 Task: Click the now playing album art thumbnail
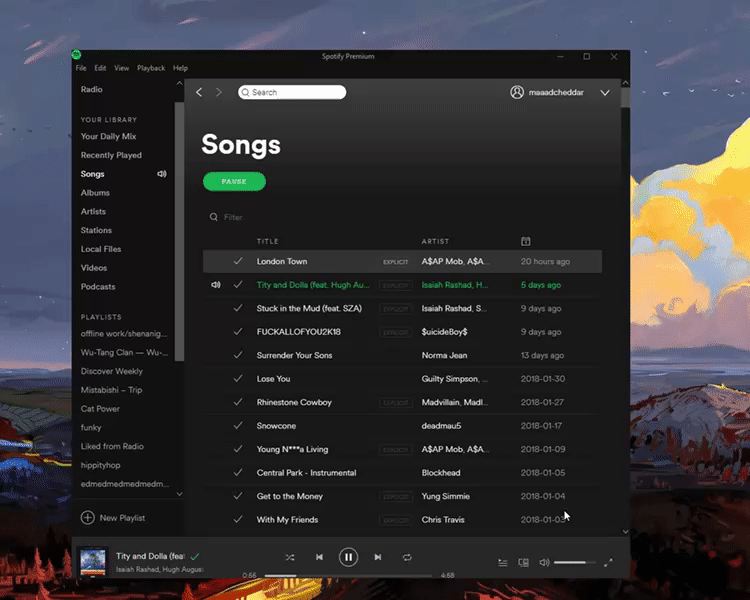pos(93,561)
